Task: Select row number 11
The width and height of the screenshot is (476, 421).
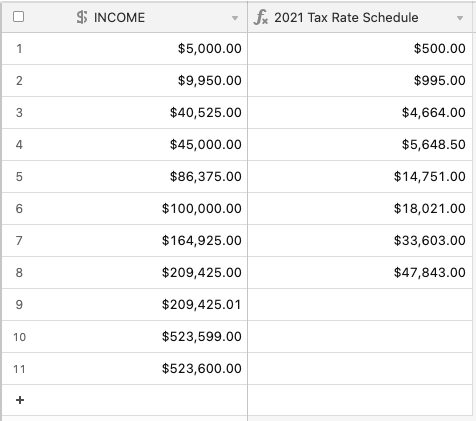Action: point(19,369)
